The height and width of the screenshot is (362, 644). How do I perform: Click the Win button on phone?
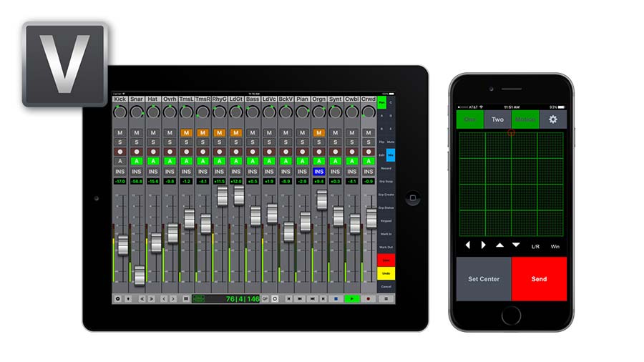click(555, 247)
